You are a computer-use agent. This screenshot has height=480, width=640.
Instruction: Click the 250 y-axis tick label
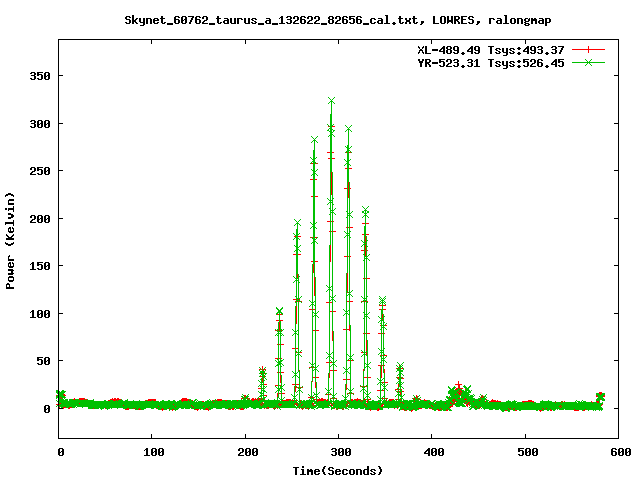pos(40,171)
